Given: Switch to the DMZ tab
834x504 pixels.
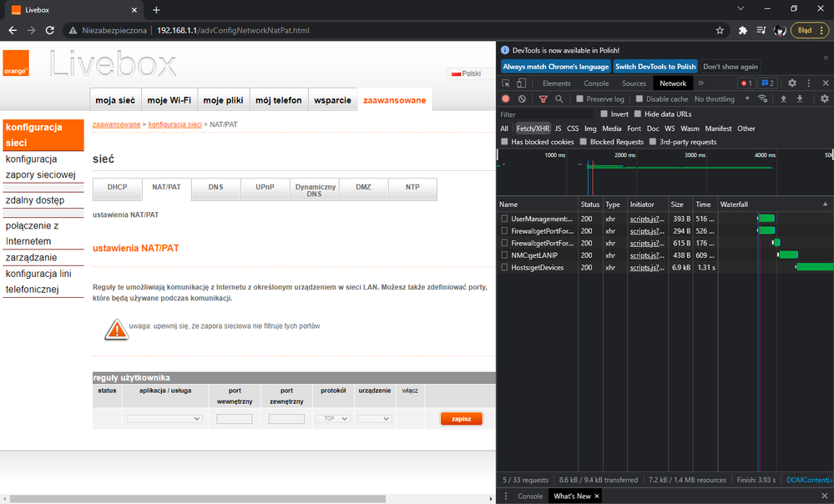Looking at the screenshot, I should [x=363, y=188].
